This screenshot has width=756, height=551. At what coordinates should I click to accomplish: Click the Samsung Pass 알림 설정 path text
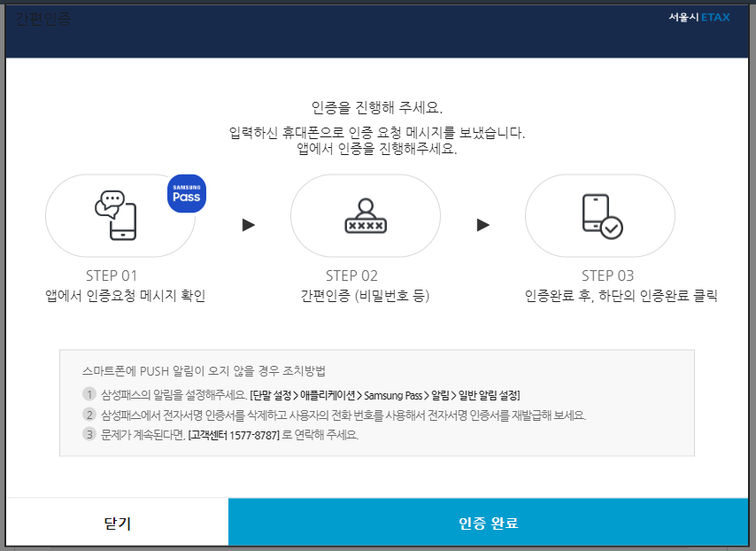click(385, 395)
